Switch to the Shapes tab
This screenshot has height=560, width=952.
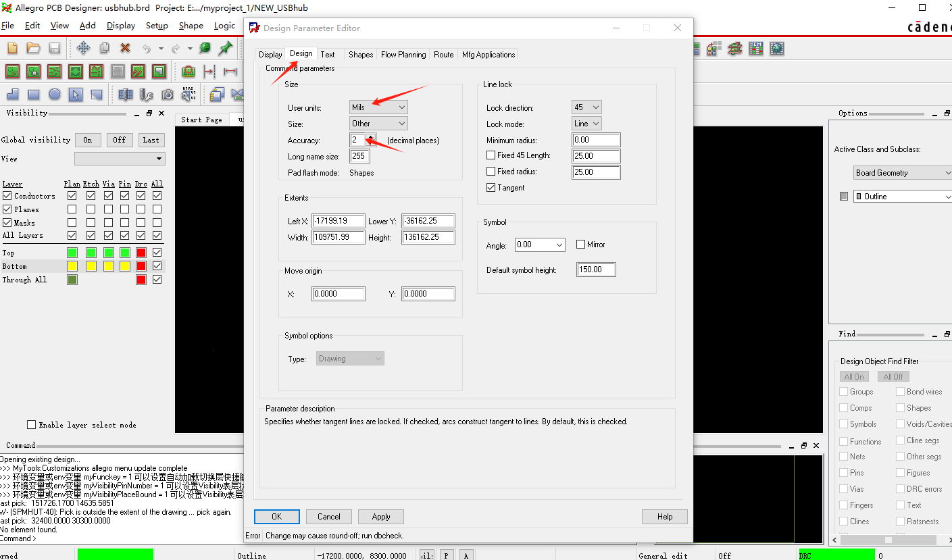point(361,55)
